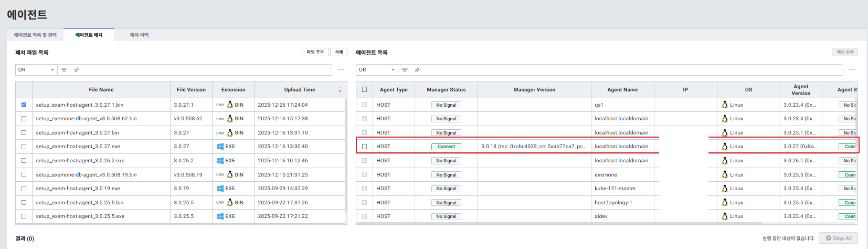Click Windows EXE icon for setup_exem-host-agent_3.0.27.exe
Image resolution: width=868 pixels, height=249 pixels.
coord(220,147)
